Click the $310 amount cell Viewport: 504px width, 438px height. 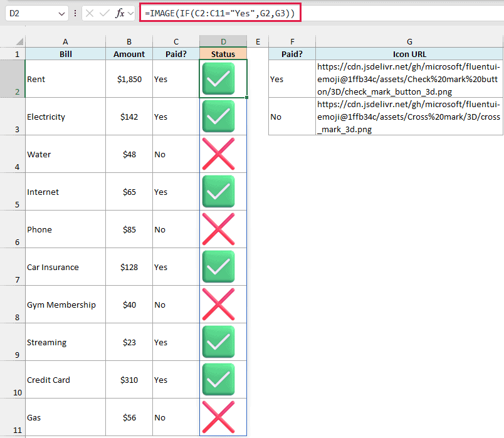[x=129, y=380]
